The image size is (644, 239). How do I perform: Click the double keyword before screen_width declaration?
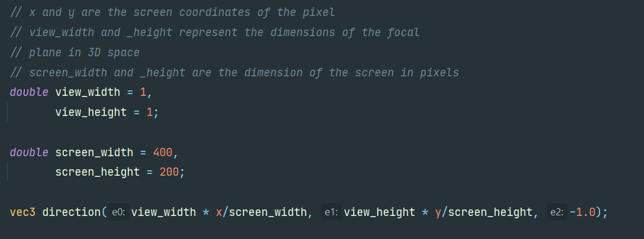pyautogui.click(x=29, y=152)
